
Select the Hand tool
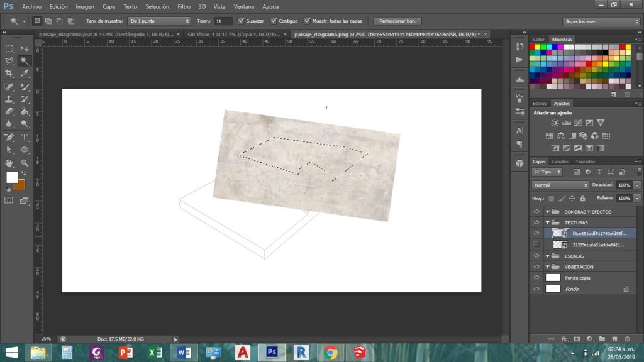[9, 163]
